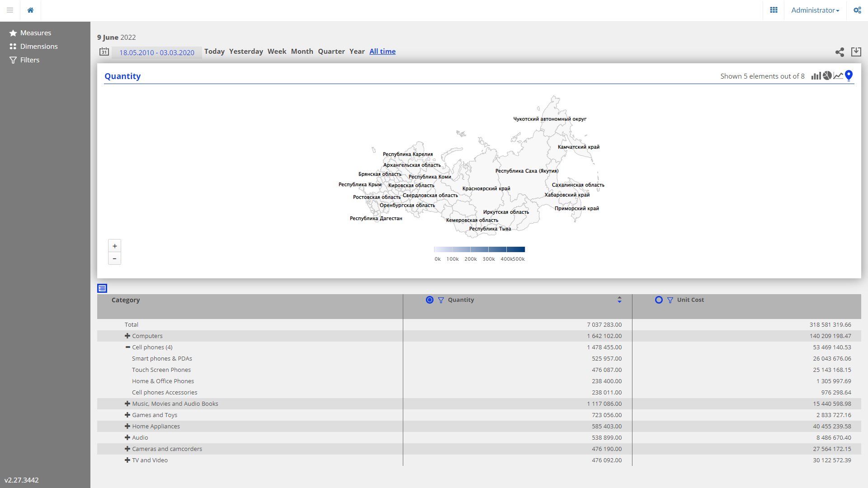Open the apps grid icon
This screenshot has width=868, height=488.
pos(774,10)
